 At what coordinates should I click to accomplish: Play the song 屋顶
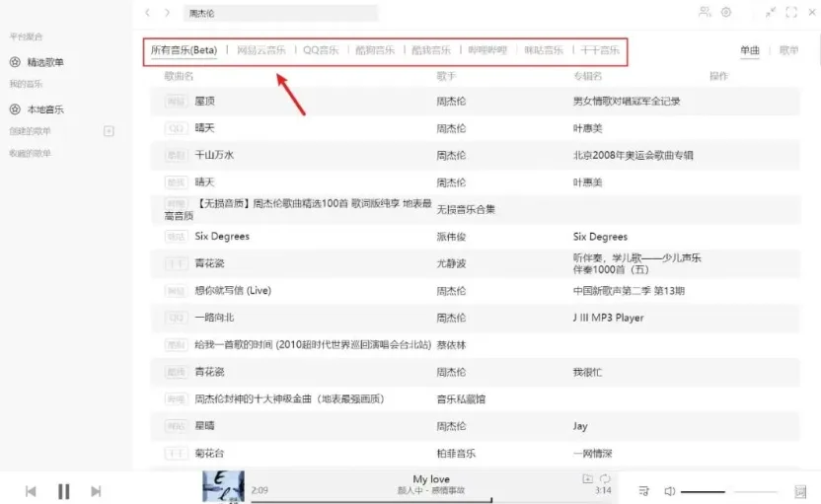tap(204, 101)
